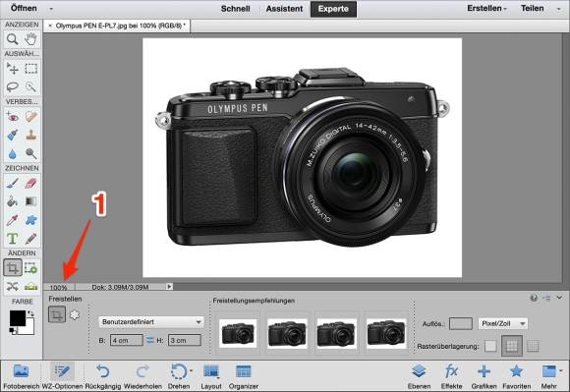Select the Brush tool under Zeichnen
Image resolution: width=570 pixels, height=392 pixels.
point(13,183)
